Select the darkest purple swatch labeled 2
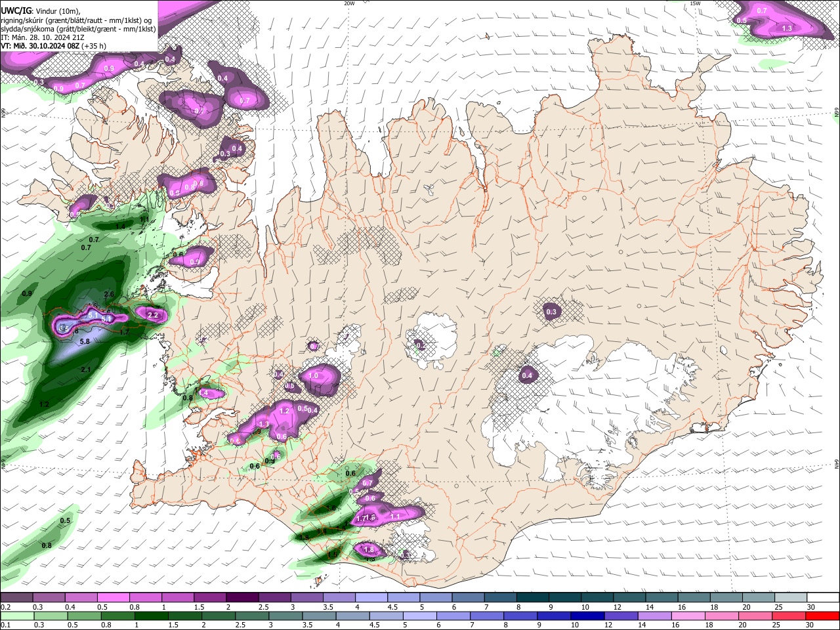 coord(242,598)
